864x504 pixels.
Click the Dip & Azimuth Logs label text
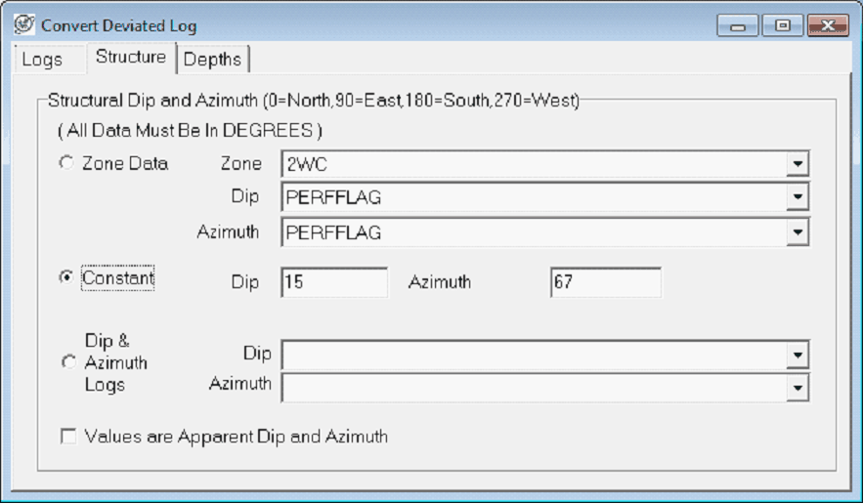click(x=115, y=362)
